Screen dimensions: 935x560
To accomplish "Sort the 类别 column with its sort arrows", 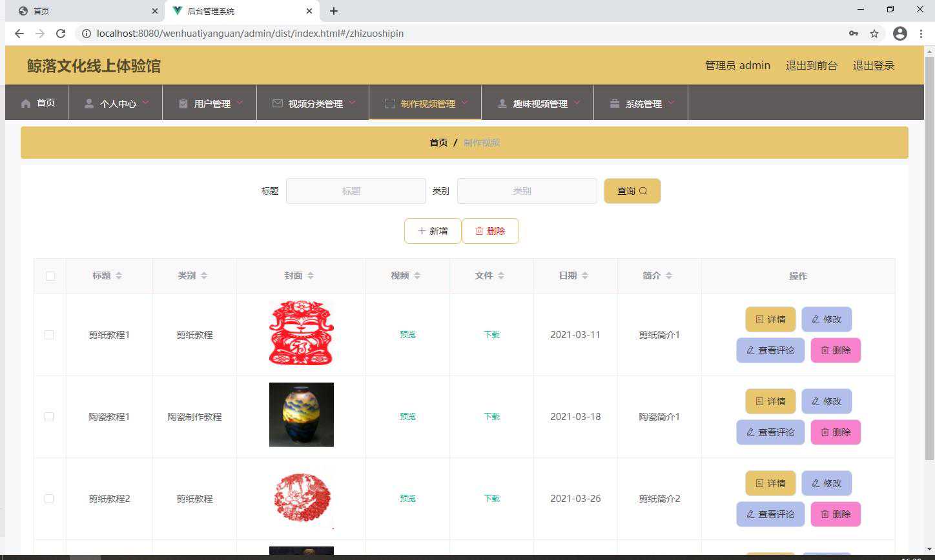I will (204, 275).
